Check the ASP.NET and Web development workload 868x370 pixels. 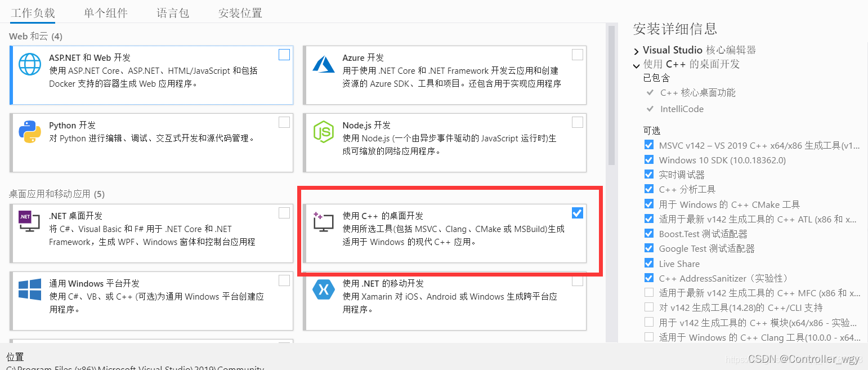click(284, 55)
